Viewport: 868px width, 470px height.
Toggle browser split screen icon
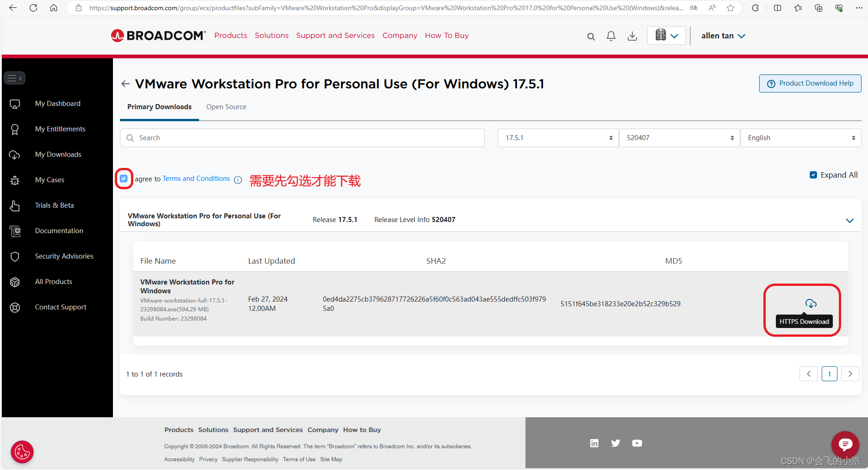click(x=777, y=8)
